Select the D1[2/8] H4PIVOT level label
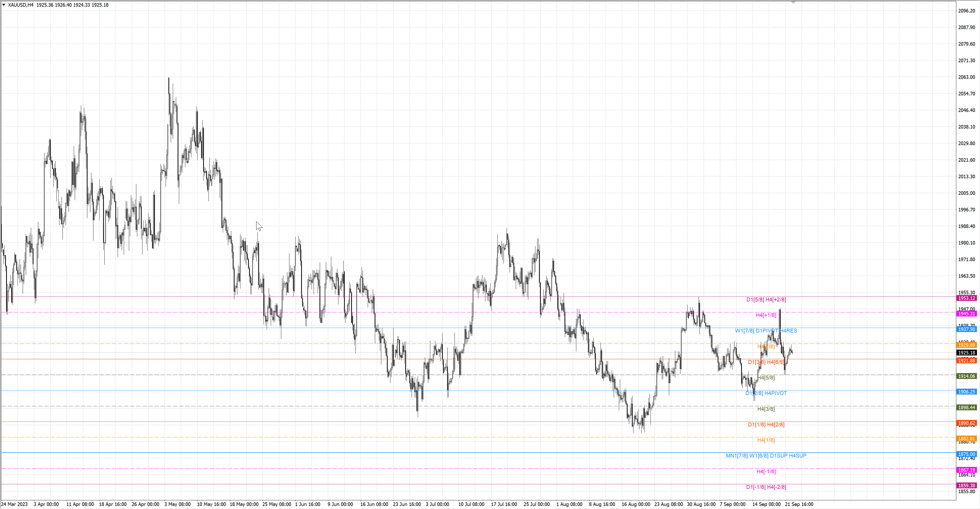Image resolution: width=980 pixels, height=509 pixels. click(766, 393)
